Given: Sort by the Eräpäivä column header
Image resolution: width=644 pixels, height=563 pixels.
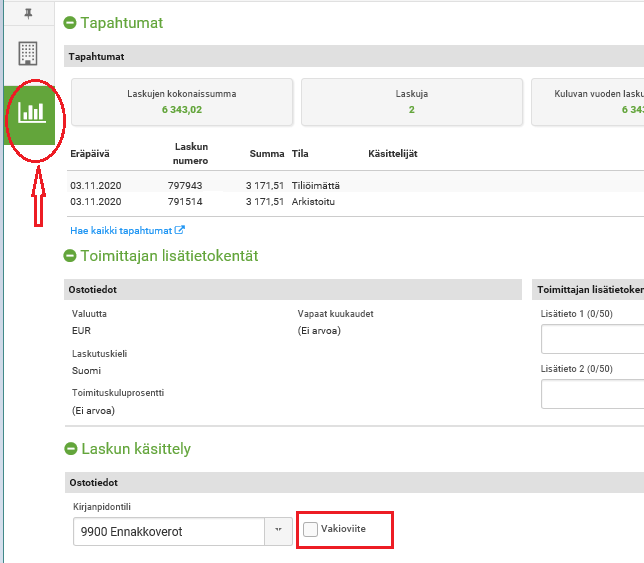Looking at the screenshot, I should click(88, 153).
